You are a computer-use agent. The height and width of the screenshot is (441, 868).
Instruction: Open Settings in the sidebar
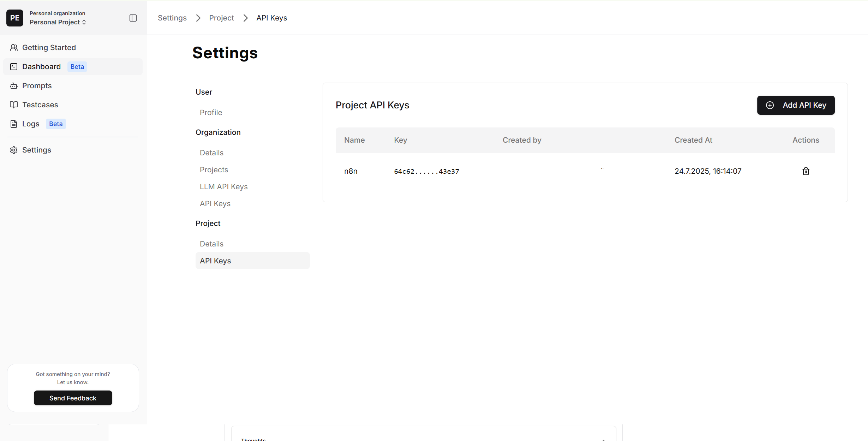click(73, 150)
